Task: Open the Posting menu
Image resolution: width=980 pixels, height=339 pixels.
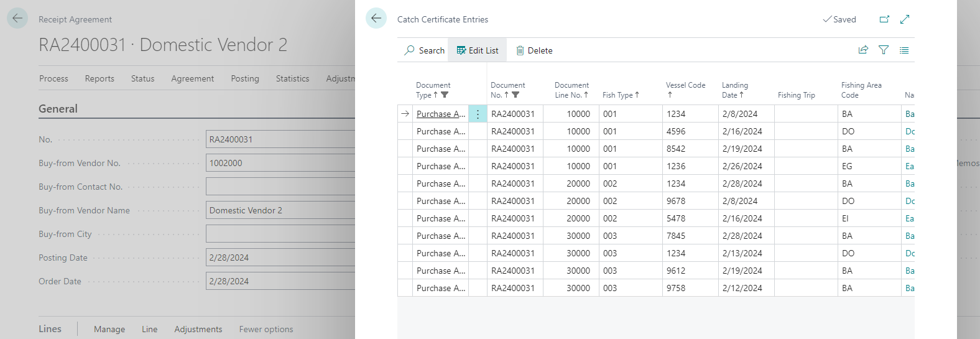Action: click(245, 78)
